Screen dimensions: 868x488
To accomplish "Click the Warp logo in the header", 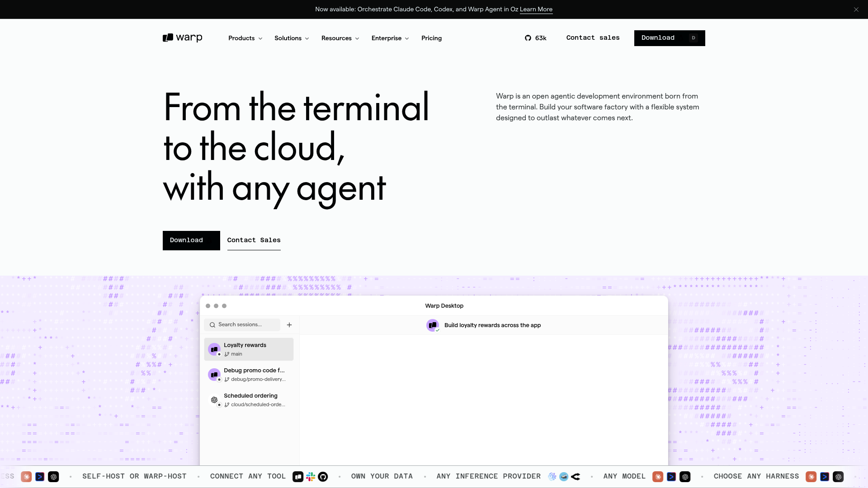I will tap(182, 38).
